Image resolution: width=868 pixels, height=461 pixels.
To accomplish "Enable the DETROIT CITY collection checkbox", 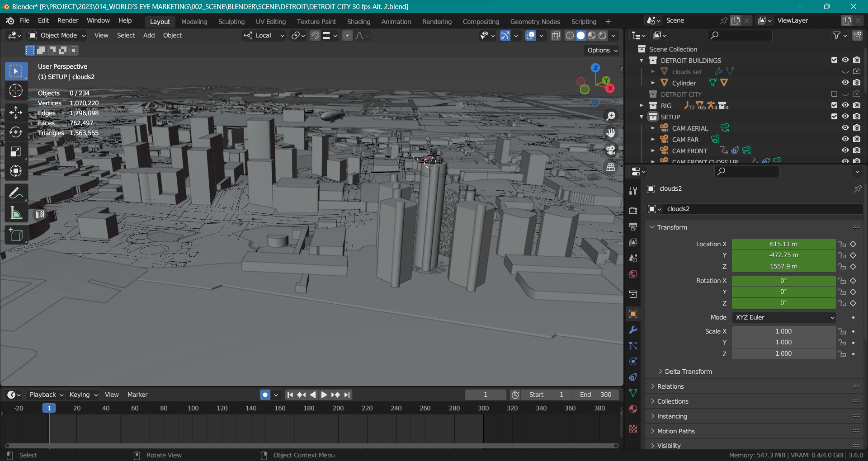I will pos(834,94).
